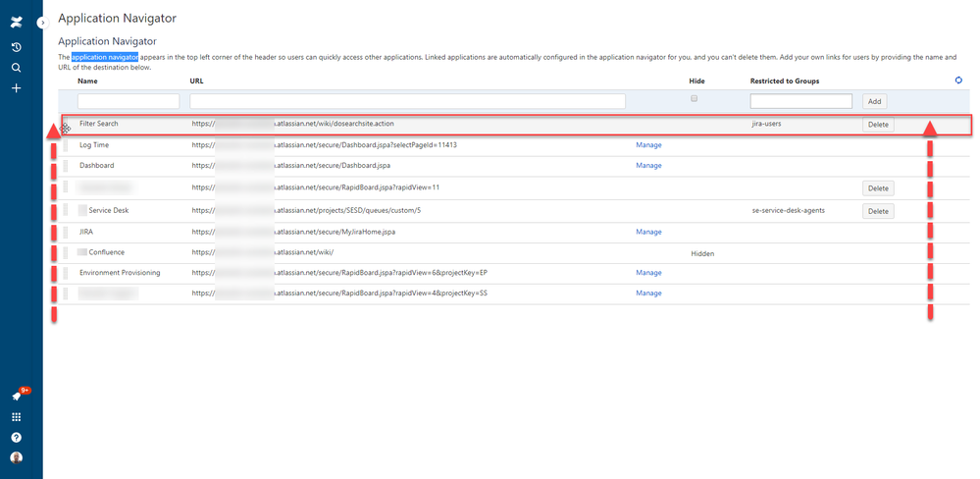Click the Dashboard name cell
This screenshot has width=980, height=479.
(x=97, y=166)
